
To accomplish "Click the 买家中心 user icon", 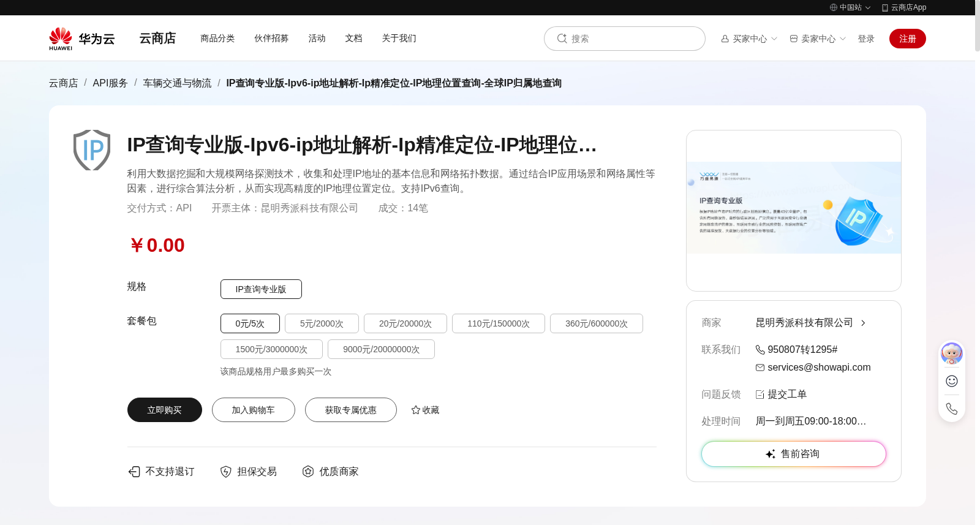I will click(x=725, y=39).
